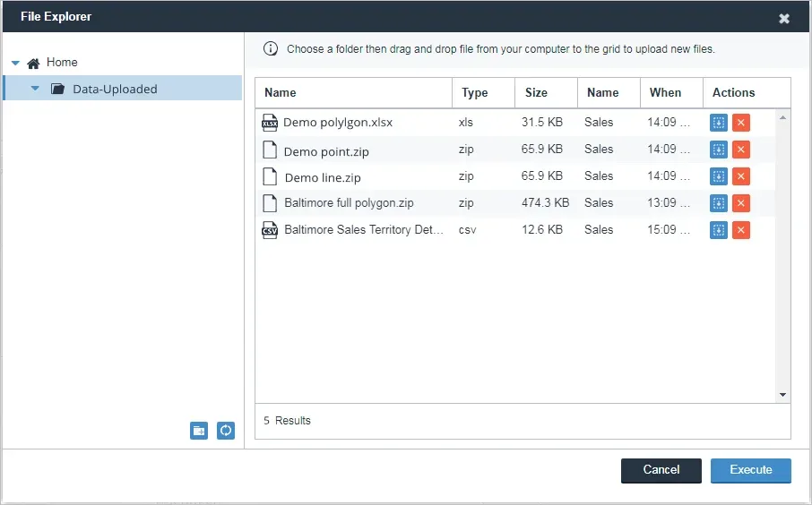Image resolution: width=812 pixels, height=505 pixels.
Task: Delete the Demo point.zip file
Action: (741, 150)
